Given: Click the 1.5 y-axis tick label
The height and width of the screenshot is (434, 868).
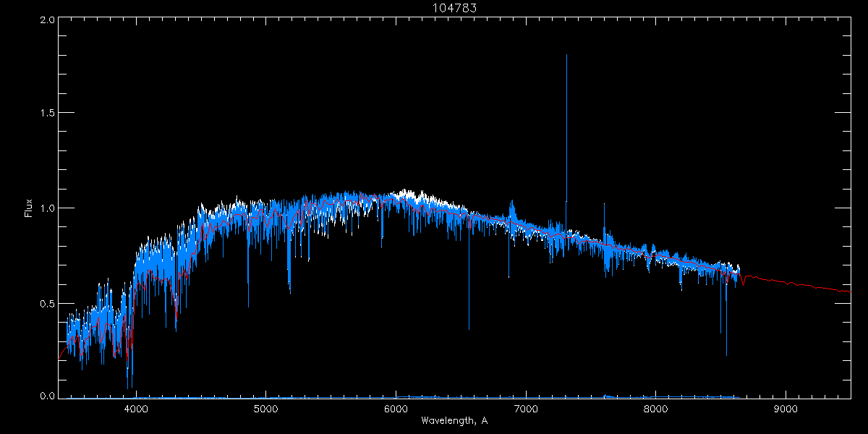Looking at the screenshot, I should (x=48, y=114).
